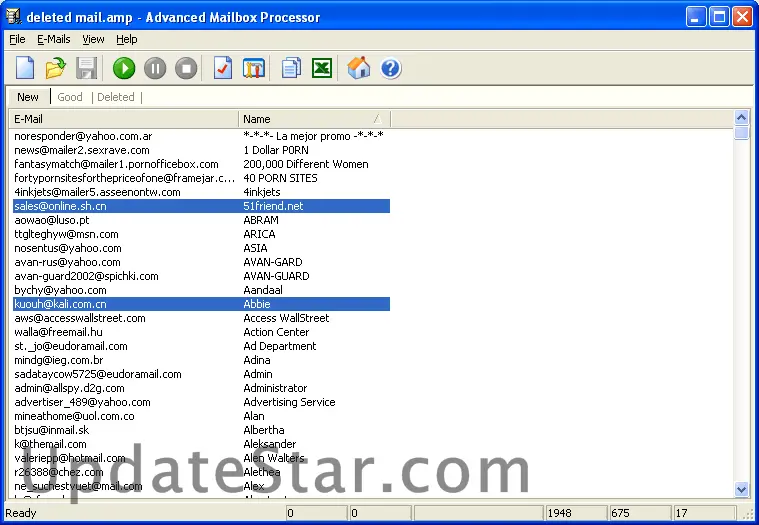Select the kuouh@kali.com.cn row
The height and width of the screenshot is (525, 759).
(x=201, y=304)
